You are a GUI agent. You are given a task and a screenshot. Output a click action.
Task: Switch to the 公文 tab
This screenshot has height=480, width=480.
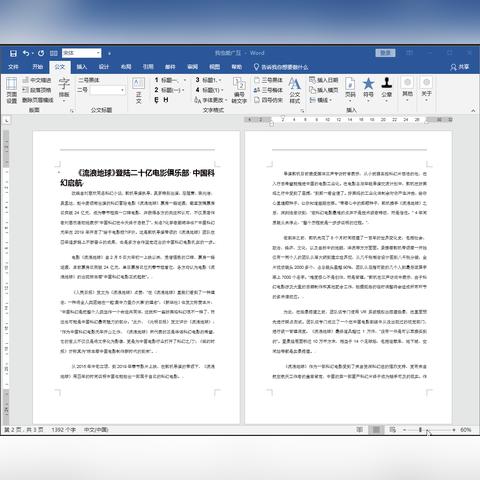coord(60,67)
